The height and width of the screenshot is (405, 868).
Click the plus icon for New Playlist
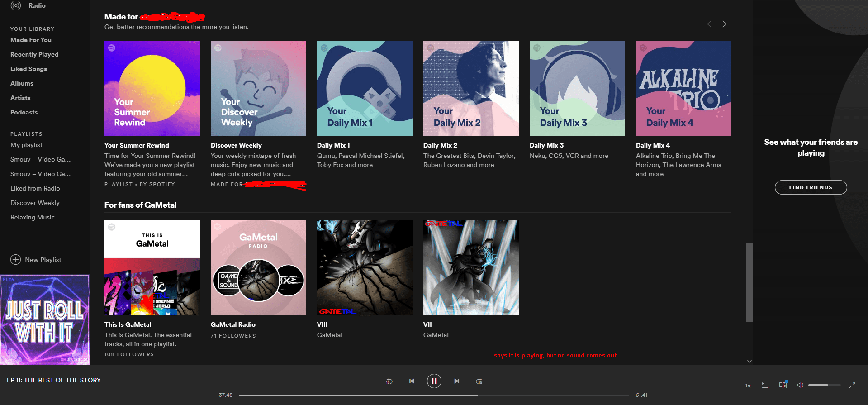[x=15, y=260]
